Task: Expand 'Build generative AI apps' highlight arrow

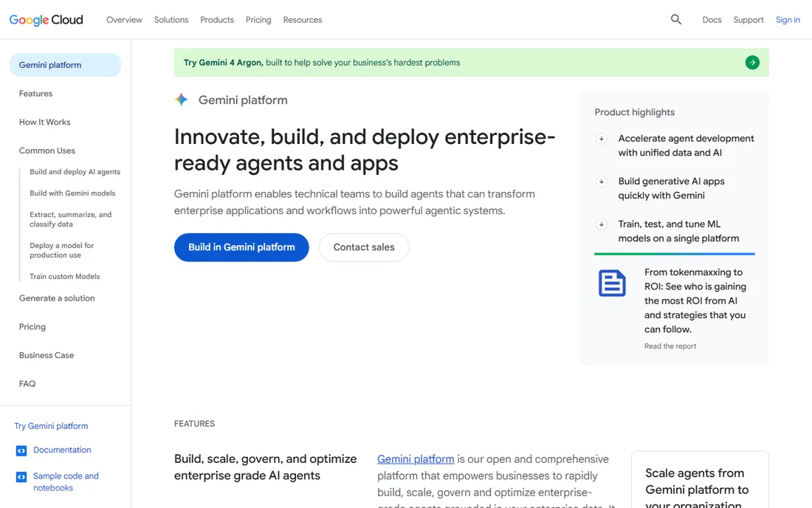Action: pos(601,181)
